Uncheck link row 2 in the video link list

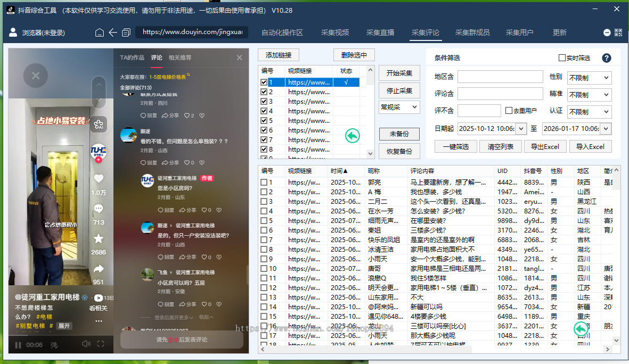point(264,92)
